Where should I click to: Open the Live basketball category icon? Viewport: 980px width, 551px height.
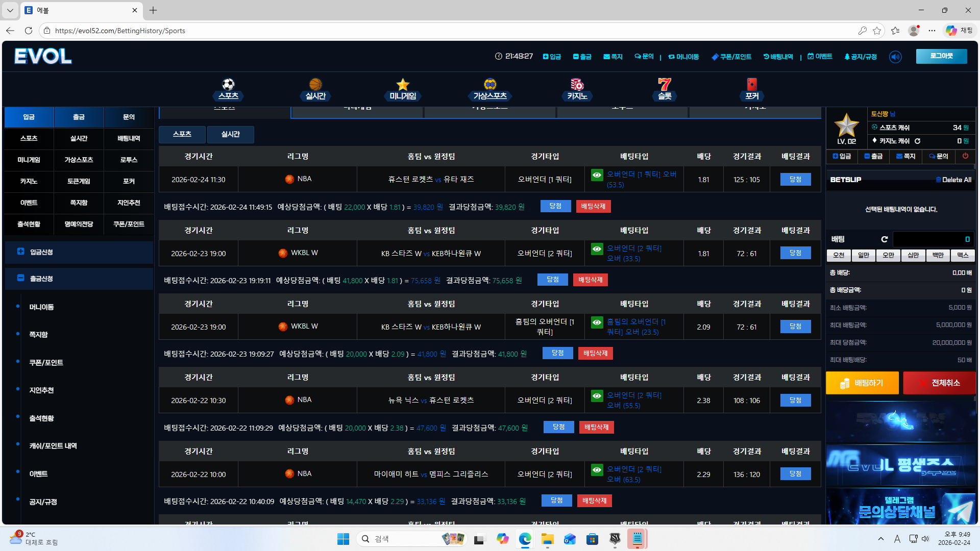315,85
